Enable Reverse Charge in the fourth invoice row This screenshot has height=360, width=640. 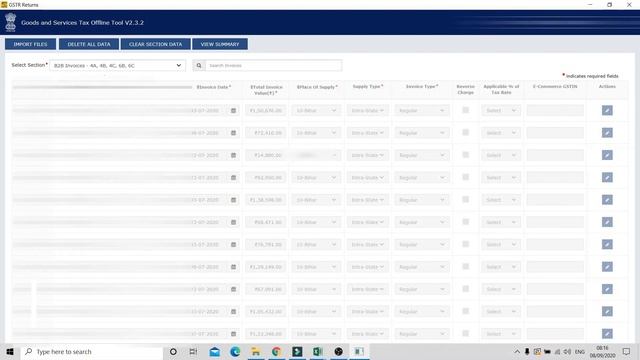click(x=465, y=177)
